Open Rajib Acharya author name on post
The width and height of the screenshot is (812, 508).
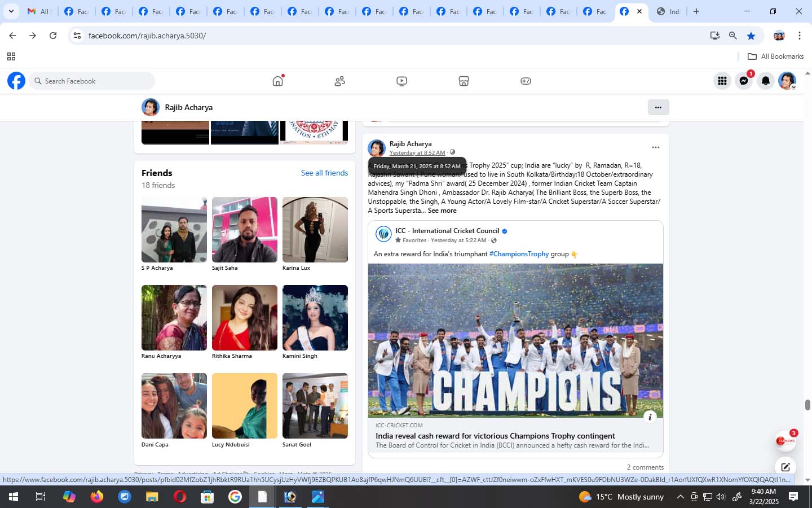(x=411, y=144)
